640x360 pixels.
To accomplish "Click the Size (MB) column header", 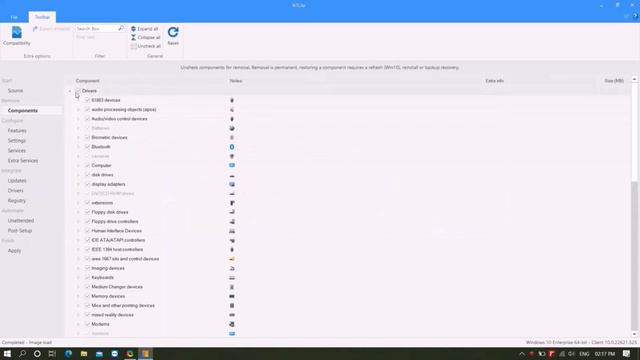I will point(613,81).
